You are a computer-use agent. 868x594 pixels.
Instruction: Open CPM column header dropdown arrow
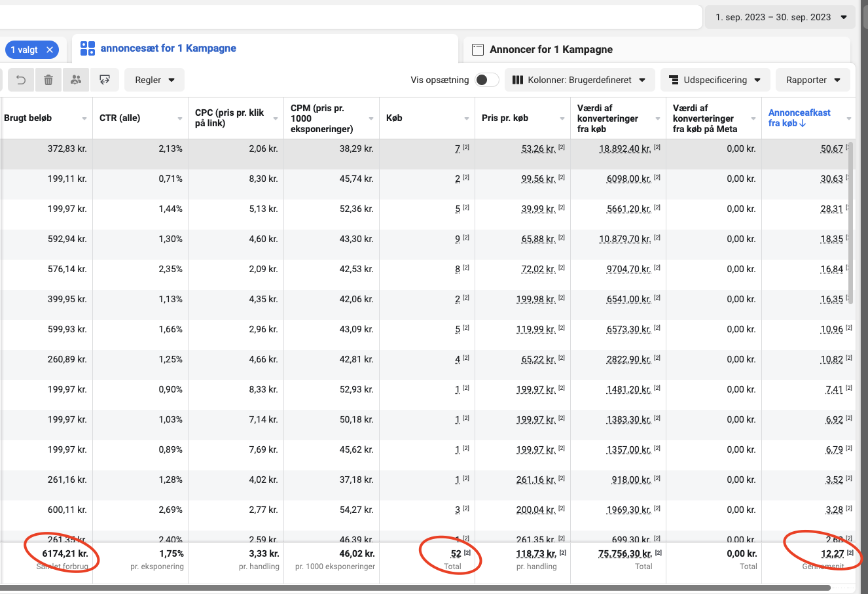(371, 118)
